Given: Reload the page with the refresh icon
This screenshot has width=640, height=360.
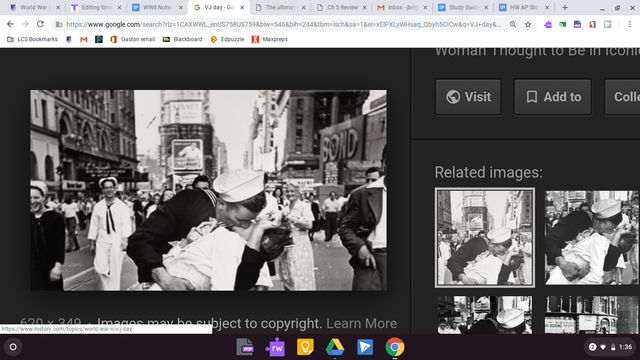Looking at the screenshot, I should pos(40,24).
